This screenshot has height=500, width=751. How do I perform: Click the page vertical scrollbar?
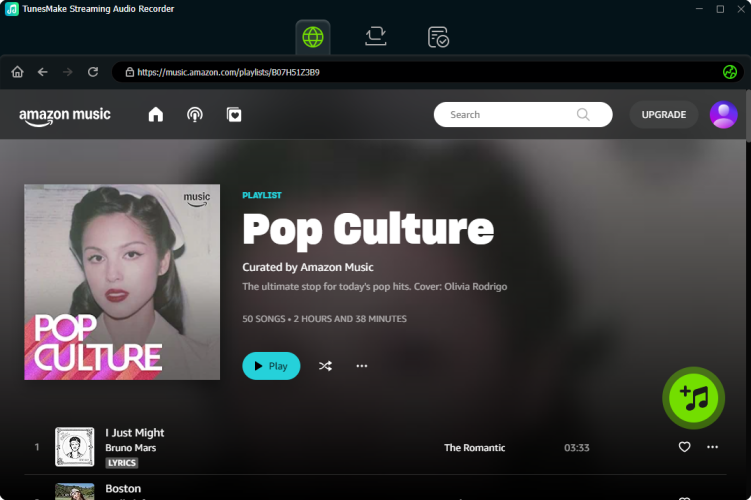point(748,116)
